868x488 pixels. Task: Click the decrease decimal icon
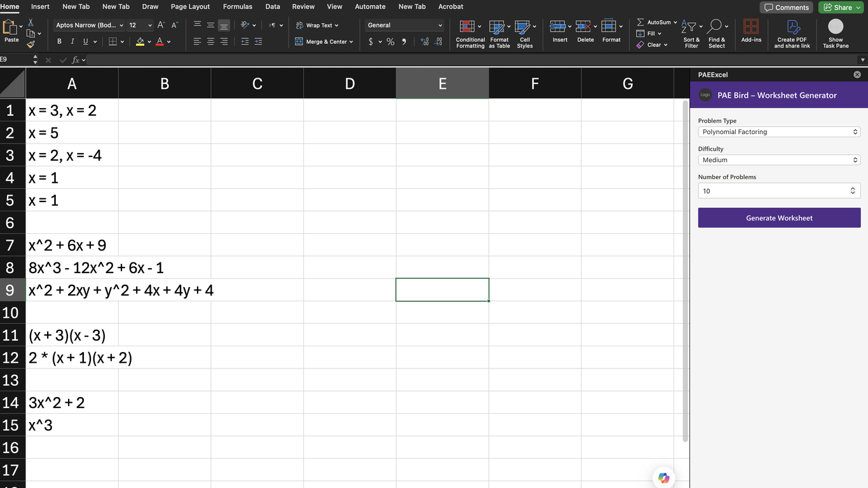click(438, 41)
